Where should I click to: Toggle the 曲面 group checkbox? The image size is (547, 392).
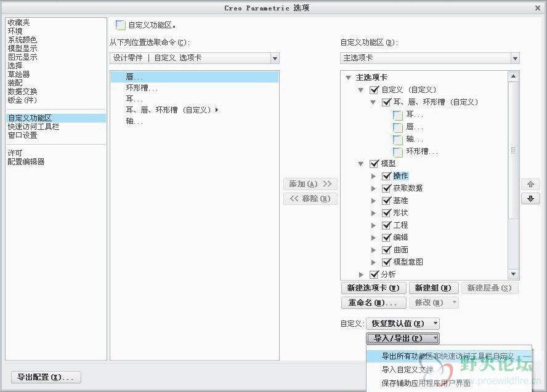[x=386, y=250]
